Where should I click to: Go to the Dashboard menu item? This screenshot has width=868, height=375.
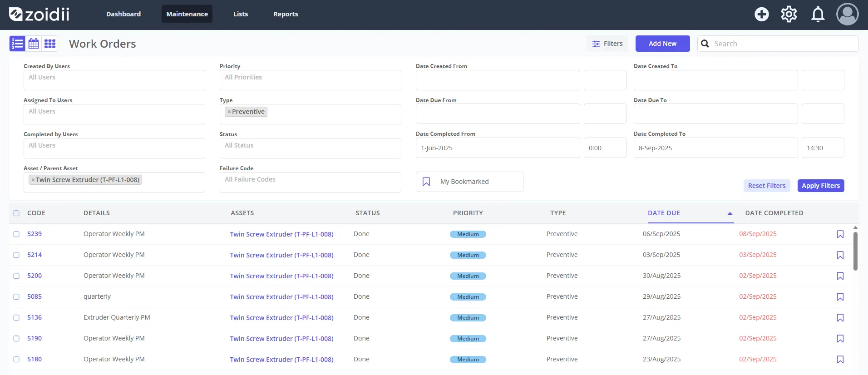click(x=123, y=14)
